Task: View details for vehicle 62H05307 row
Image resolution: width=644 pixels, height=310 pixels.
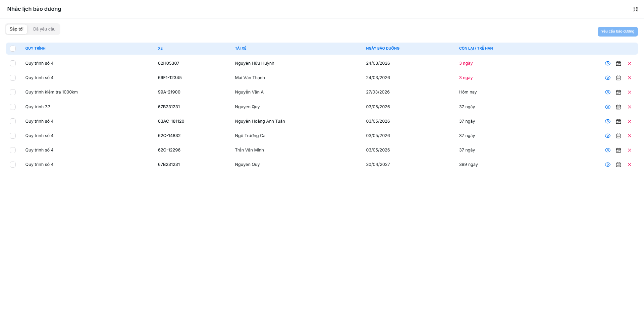Action: [607, 63]
